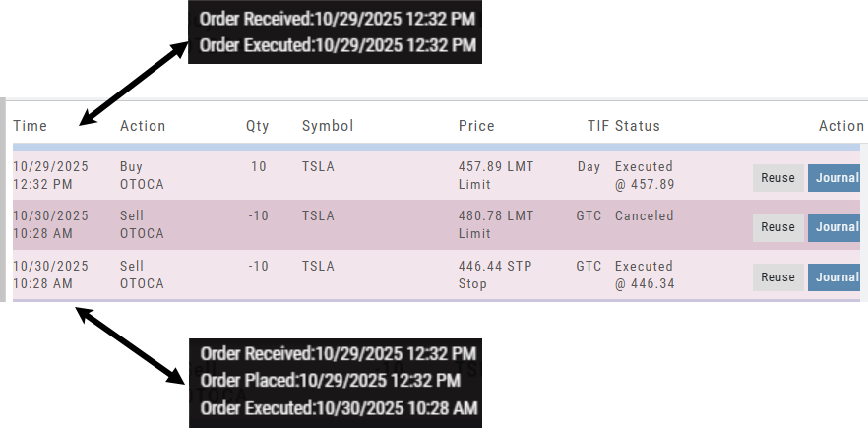Click the Price column header
The width and height of the screenshot is (868, 428).
click(x=476, y=126)
